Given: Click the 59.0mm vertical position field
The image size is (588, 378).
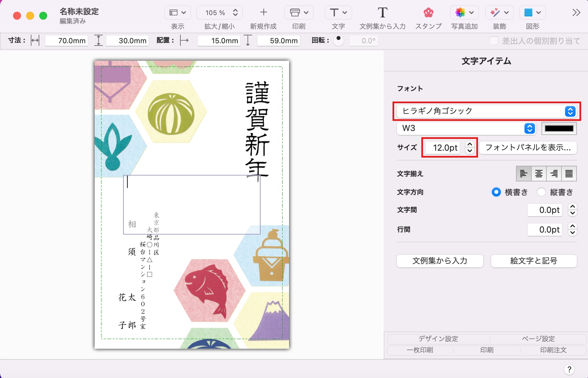Looking at the screenshot, I should pyautogui.click(x=279, y=41).
